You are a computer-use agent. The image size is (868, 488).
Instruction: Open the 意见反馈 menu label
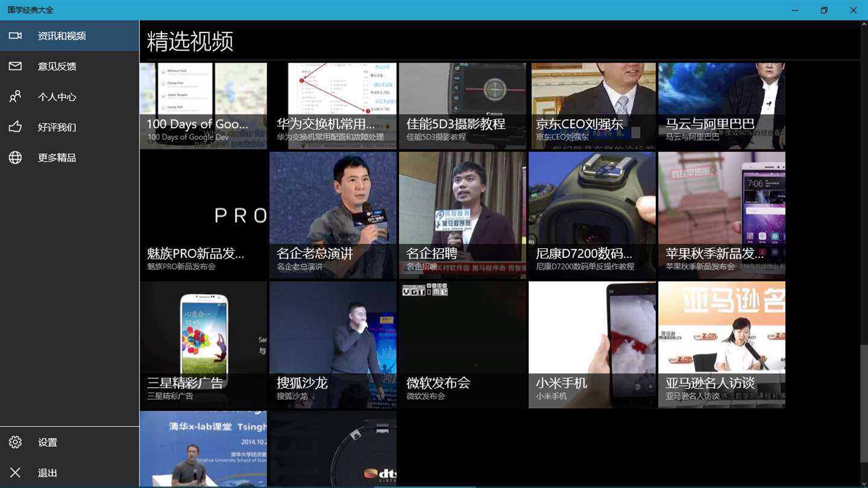57,66
